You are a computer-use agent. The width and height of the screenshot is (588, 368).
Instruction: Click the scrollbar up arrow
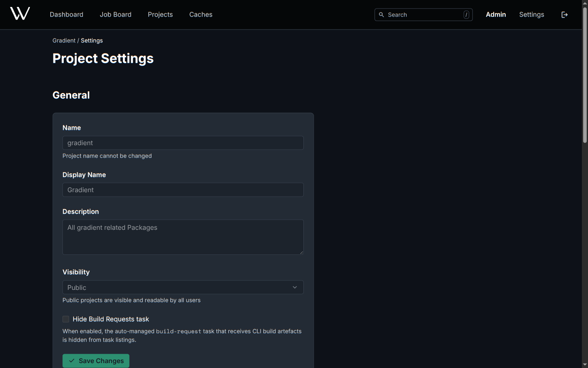585,3
